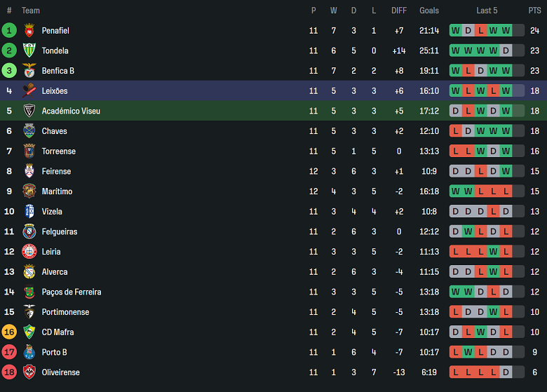Screen dimensions: 547x392
Task: Sort table by DIFF column header
Action: click(399, 11)
